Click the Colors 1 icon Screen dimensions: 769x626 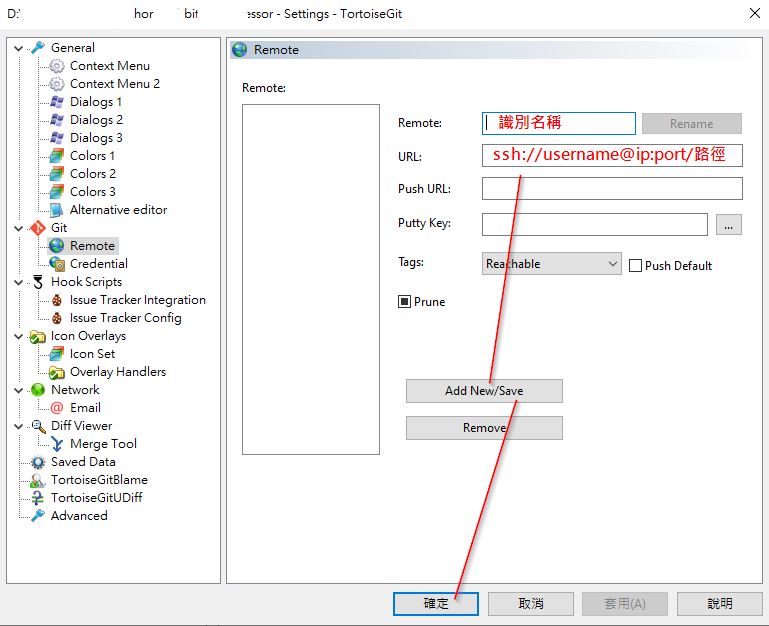[x=57, y=156]
